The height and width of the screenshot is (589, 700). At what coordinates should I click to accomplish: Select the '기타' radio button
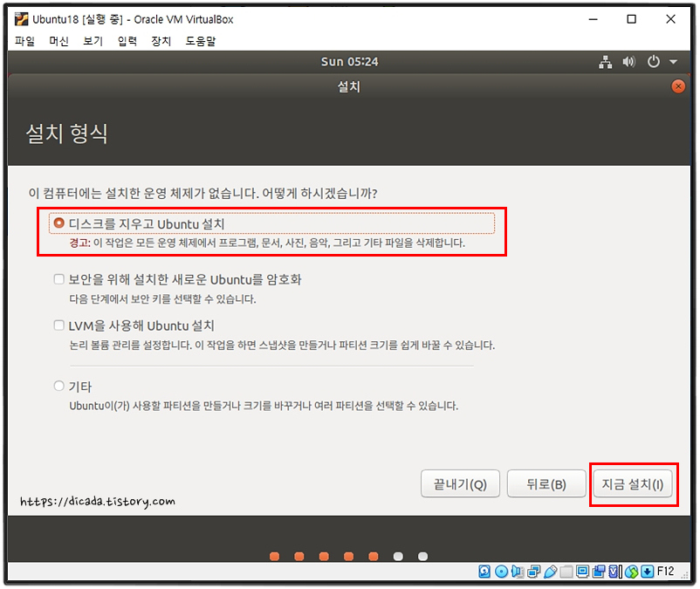pos(59,386)
